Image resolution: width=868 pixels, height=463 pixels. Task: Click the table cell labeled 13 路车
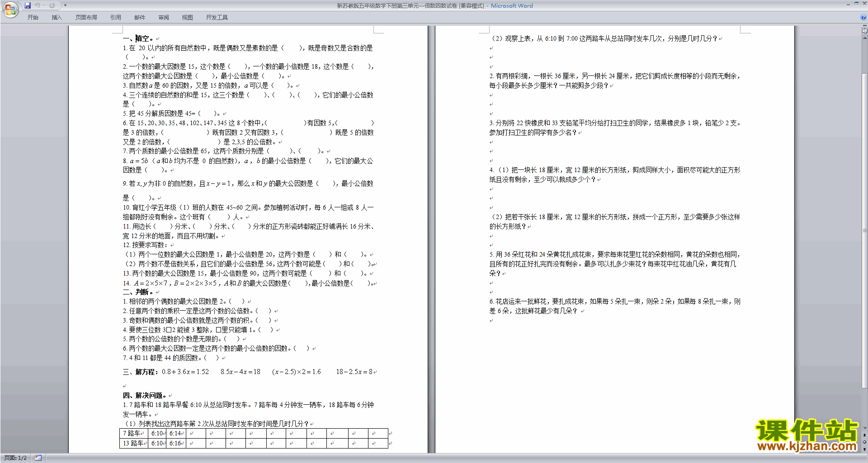coord(134,443)
